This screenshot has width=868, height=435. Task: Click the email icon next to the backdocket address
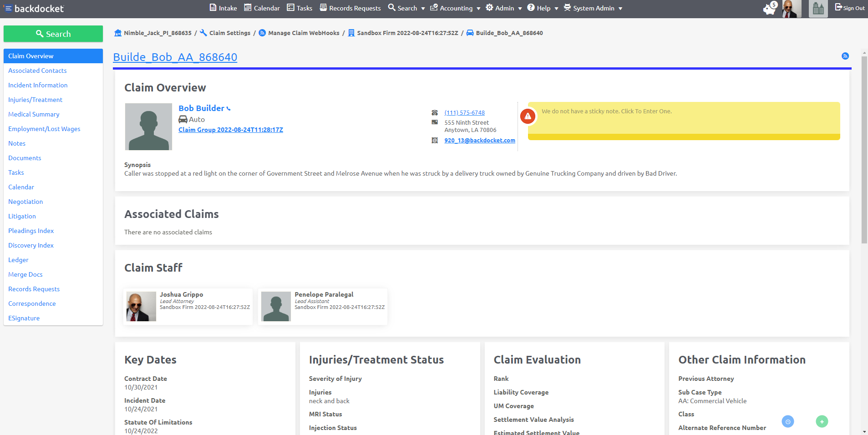435,141
